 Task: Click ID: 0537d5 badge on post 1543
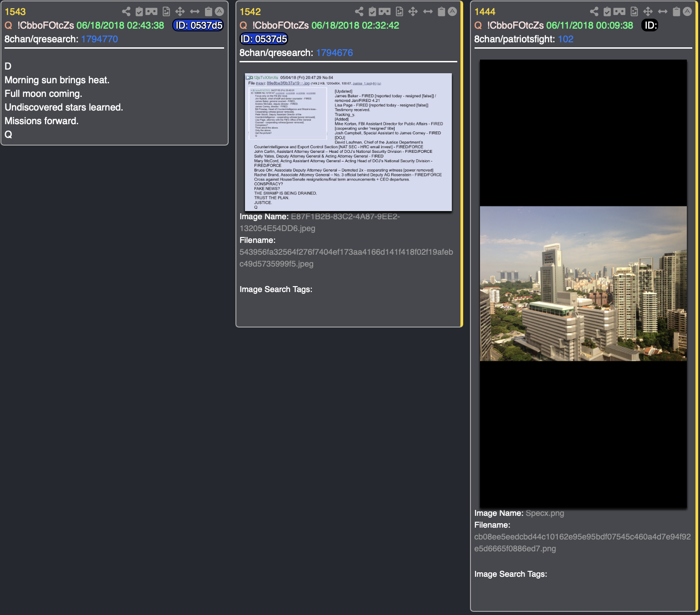[199, 25]
